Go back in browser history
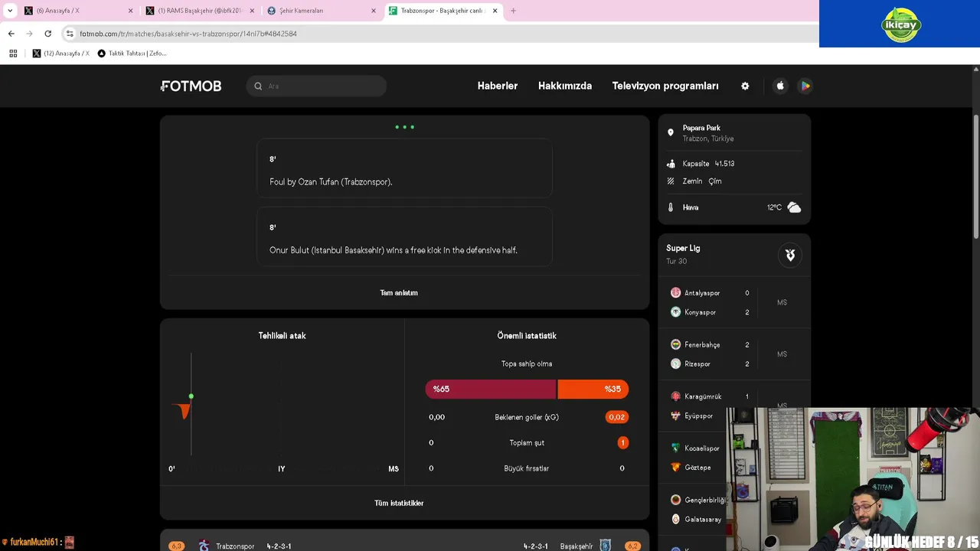This screenshot has height=551, width=980. tap(11, 34)
